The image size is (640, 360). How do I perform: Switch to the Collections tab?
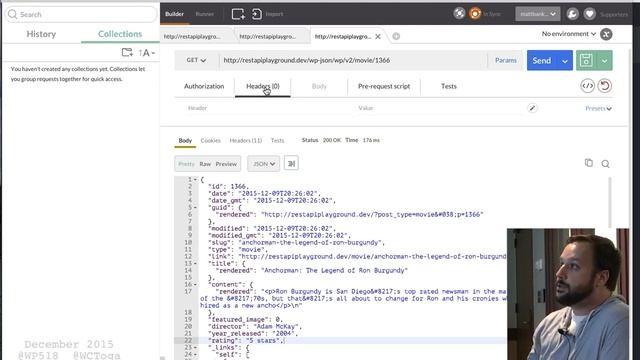click(120, 34)
